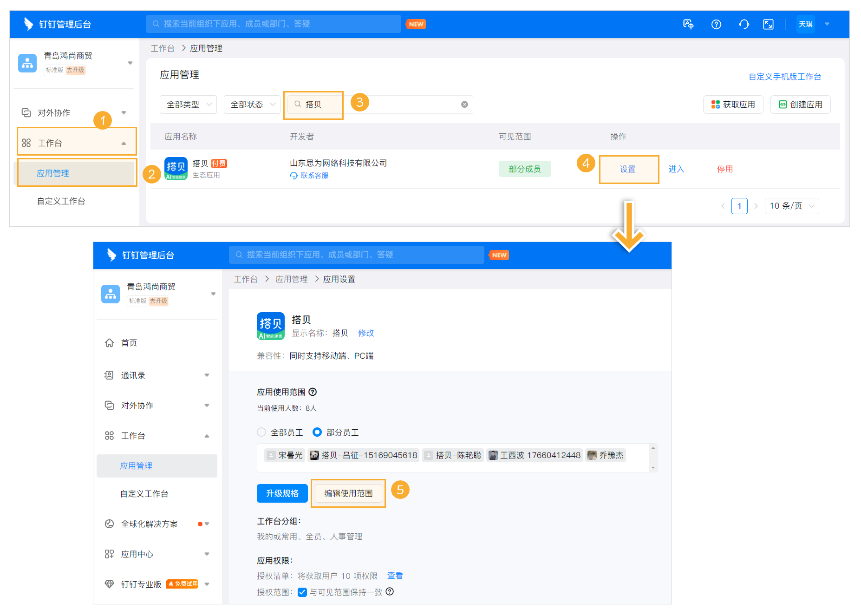Click the language translation icon in top bar
The image size is (861, 616).
[688, 24]
